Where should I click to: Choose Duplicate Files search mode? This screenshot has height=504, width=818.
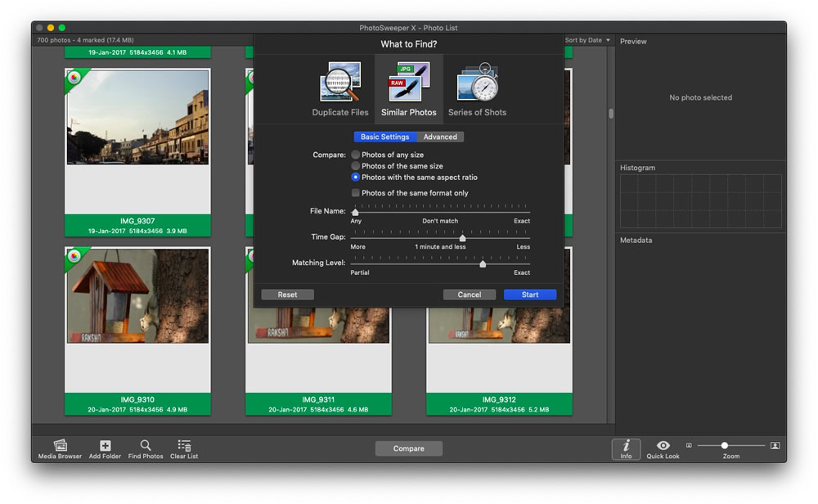[340, 89]
